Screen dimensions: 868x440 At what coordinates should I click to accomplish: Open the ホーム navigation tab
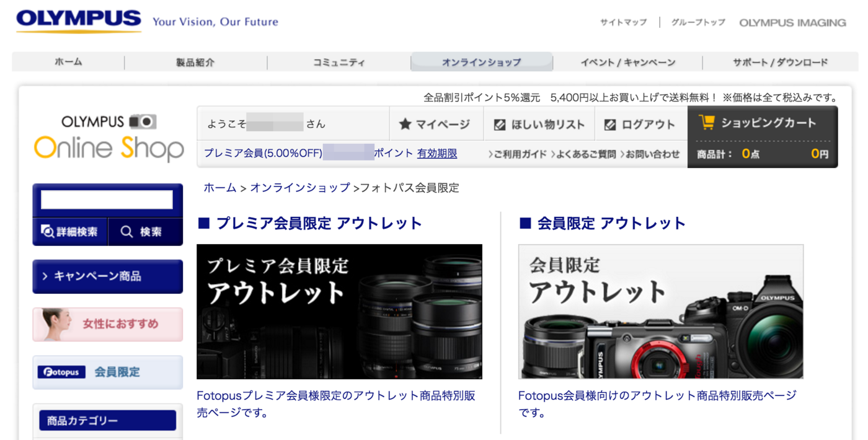pos(68,62)
